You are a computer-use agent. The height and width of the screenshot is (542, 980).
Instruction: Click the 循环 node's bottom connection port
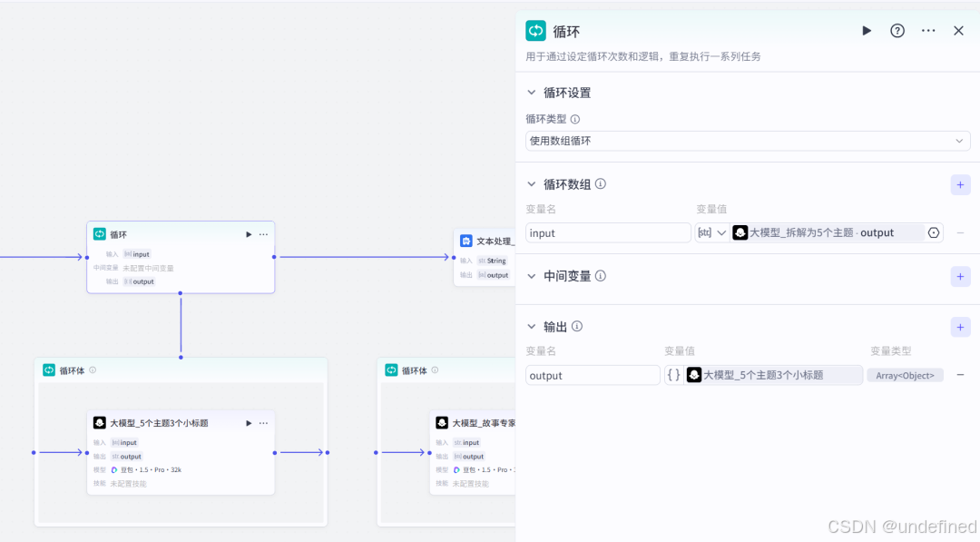[181, 293]
